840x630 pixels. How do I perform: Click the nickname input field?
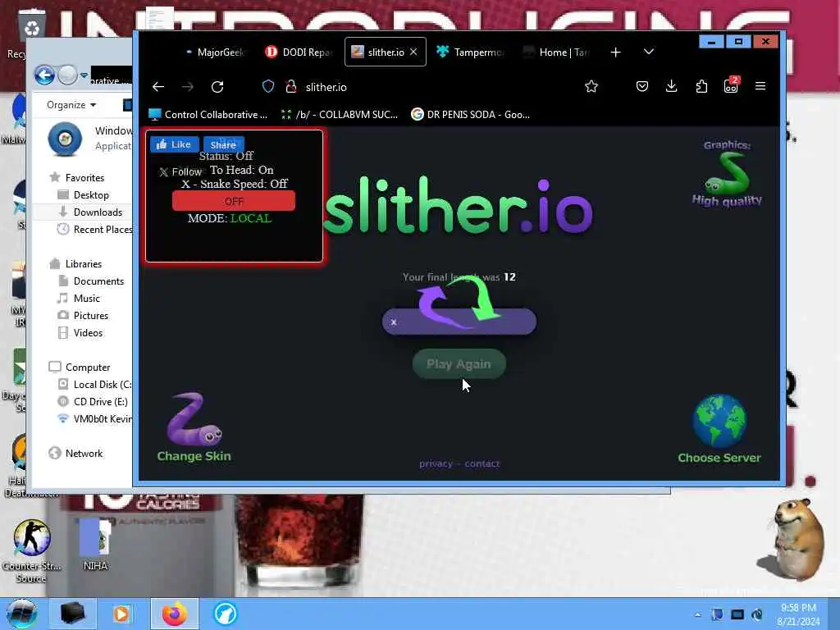coord(459,322)
